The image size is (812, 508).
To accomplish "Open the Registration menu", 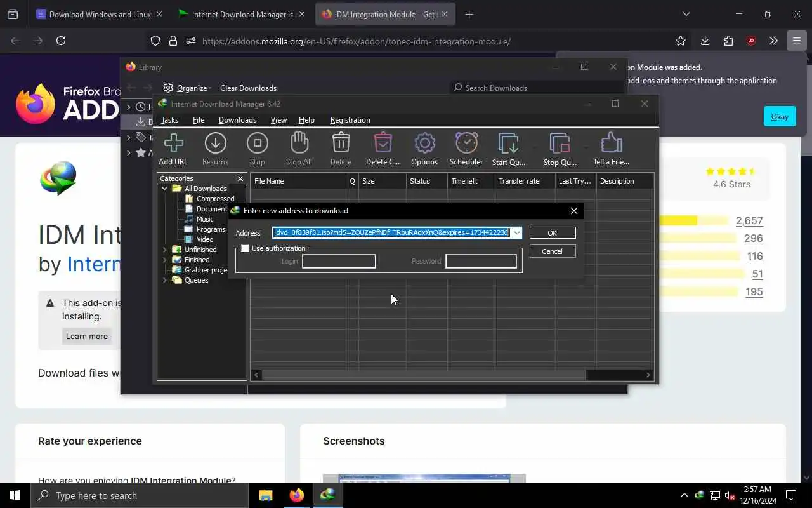I will [x=350, y=119].
